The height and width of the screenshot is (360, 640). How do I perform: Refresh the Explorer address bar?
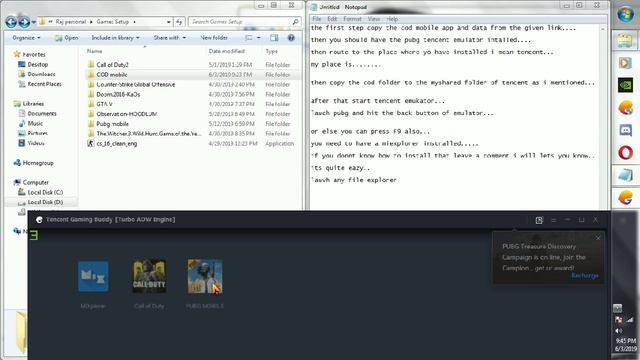tap(179, 22)
